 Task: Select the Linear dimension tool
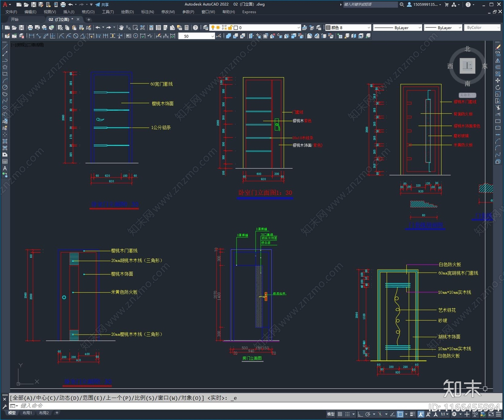(31, 36)
